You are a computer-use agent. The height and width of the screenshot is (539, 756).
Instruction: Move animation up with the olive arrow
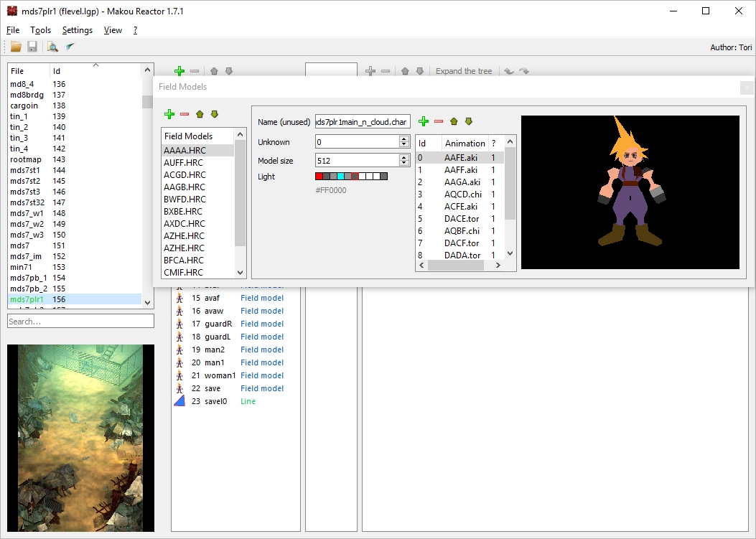pos(454,121)
